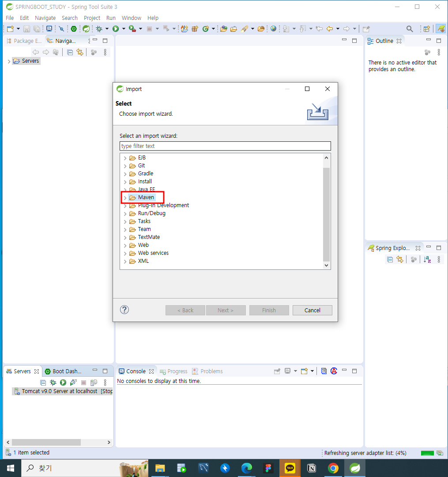Open File Explorer from the taskbar

pos(160,468)
